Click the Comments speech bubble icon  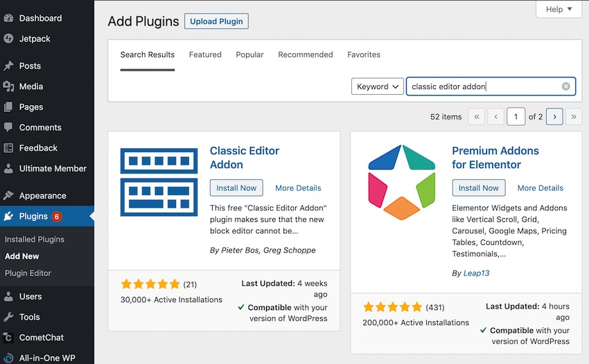(8, 127)
